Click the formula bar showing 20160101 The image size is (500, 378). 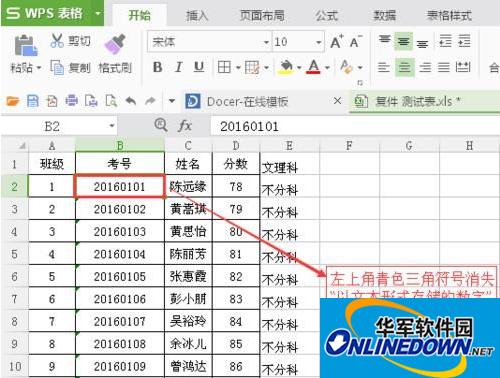[x=355, y=126]
